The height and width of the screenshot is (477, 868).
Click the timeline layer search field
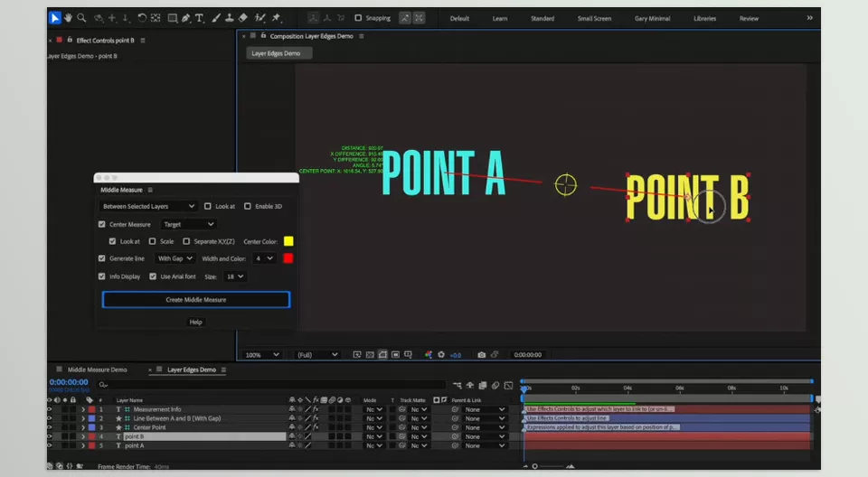(x=271, y=385)
